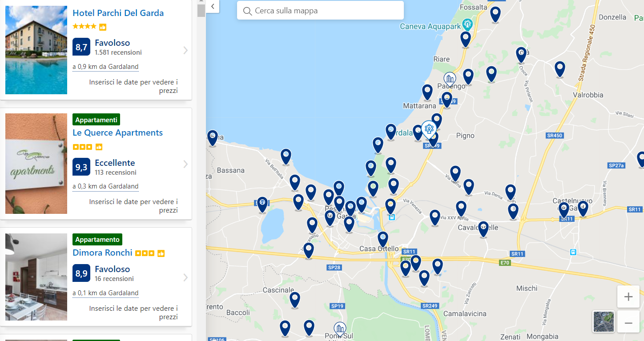This screenshot has height=341, width=644.
Task: Zoom out the map with minus button
Action: point(628,323)
